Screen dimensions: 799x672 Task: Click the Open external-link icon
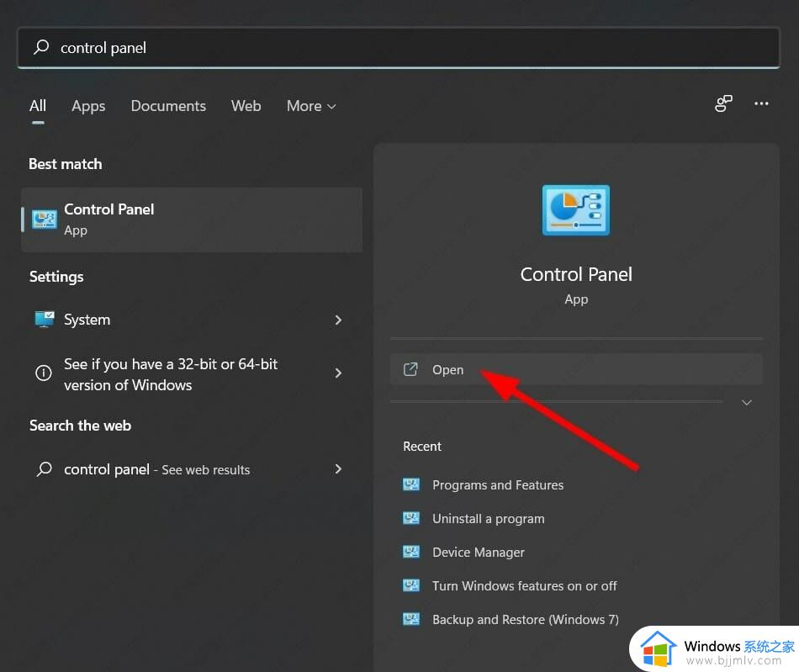click(410, 369)
